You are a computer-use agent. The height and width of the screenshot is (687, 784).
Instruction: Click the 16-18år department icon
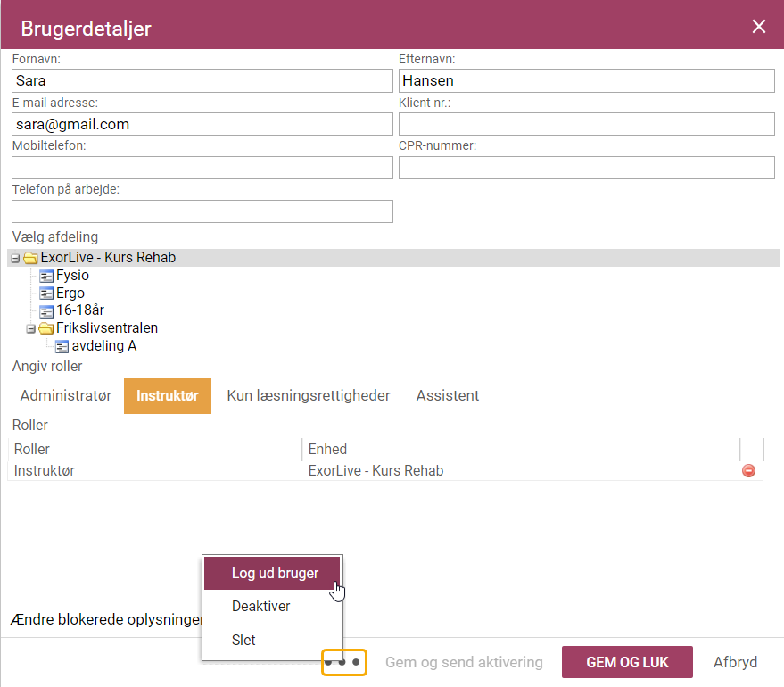point(46,311)
